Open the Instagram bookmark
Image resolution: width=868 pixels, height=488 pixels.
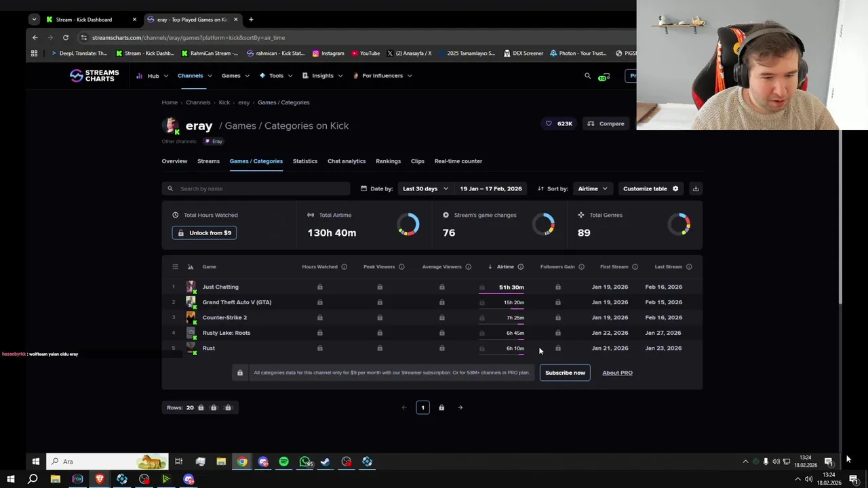pos(328,53)
